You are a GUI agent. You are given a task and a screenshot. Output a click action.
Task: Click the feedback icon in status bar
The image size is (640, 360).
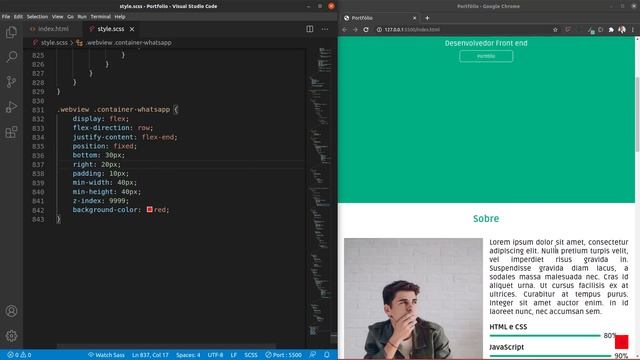[x=313, y=355]
